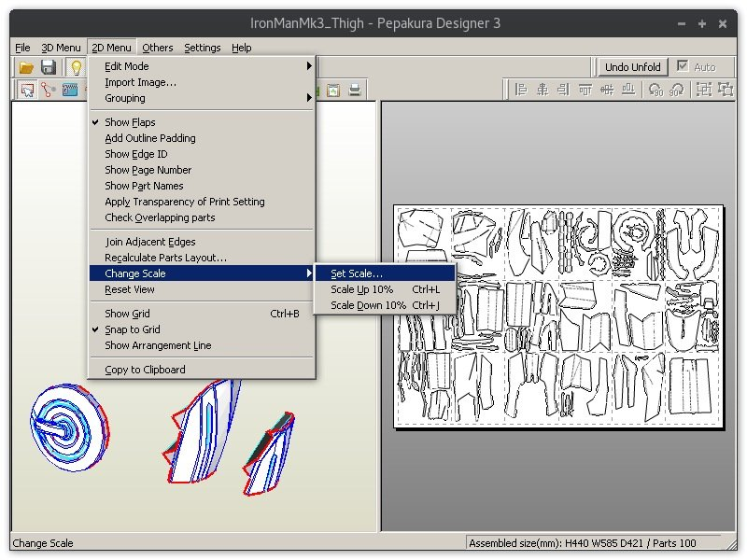
Task: Choose the join/disjoin edge tool icon
Action: coord(49,90)
